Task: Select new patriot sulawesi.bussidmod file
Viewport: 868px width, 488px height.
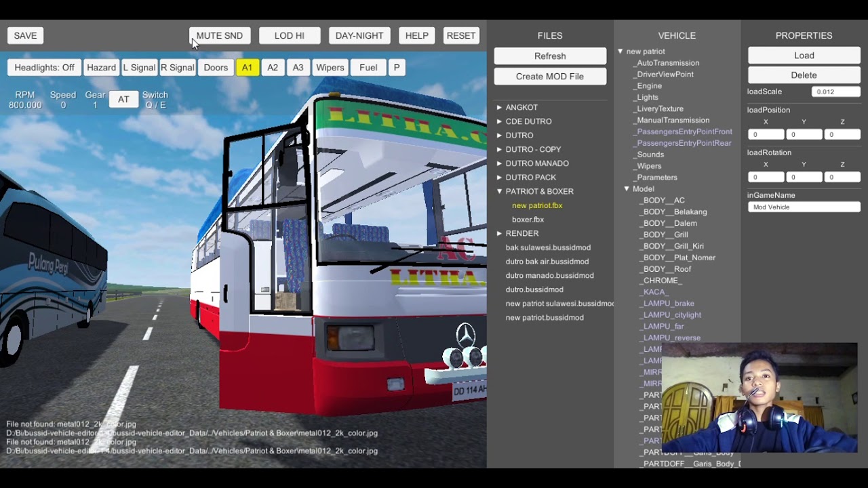Action: point(559,304)
